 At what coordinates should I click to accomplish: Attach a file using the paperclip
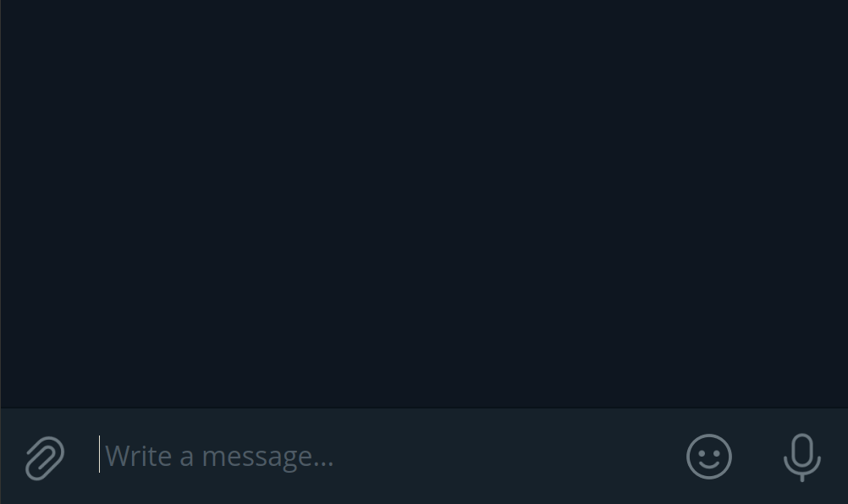coord(45,457)
